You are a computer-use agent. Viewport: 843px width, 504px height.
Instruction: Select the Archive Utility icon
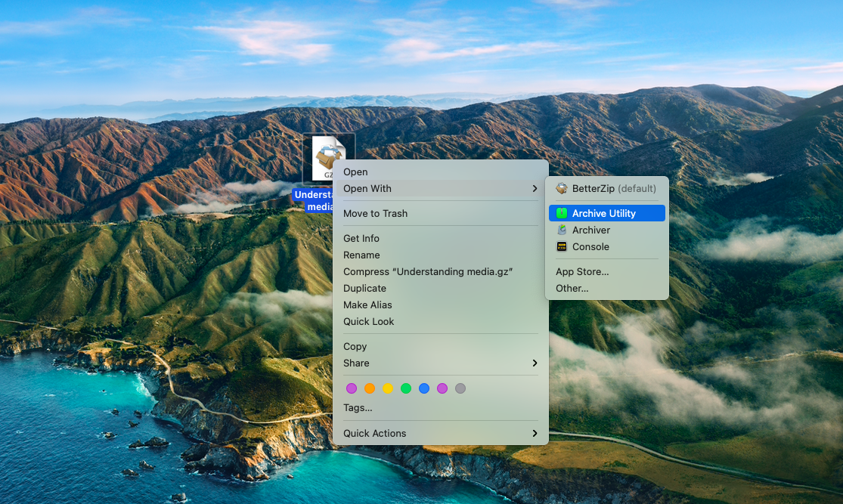pyautogui.click(x=563, y=213)
